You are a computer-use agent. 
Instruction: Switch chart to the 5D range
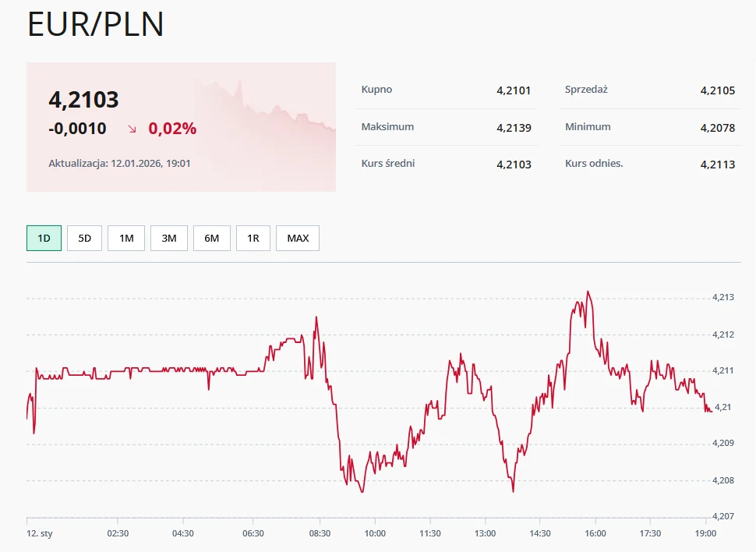pyautogui.click(x=84, y=239)
